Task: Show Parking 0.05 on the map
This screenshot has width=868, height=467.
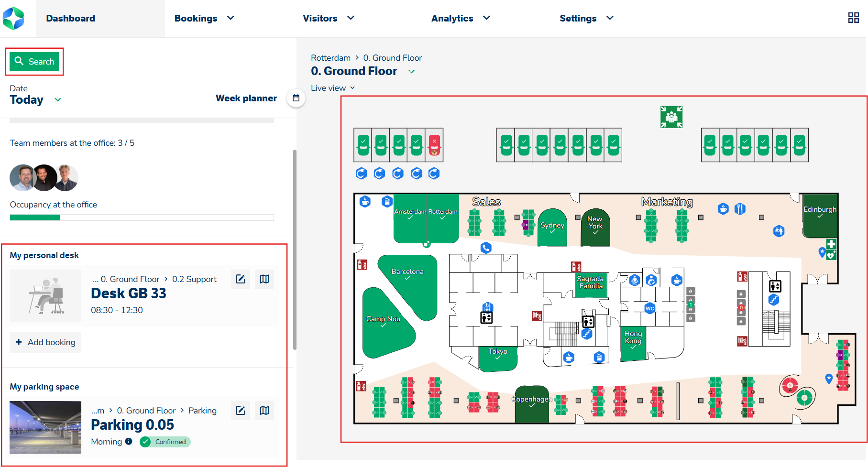Action: 264,411
